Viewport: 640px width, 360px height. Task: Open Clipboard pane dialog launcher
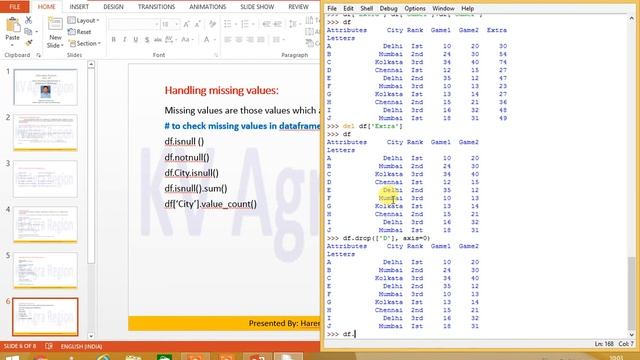click(38, 55)
